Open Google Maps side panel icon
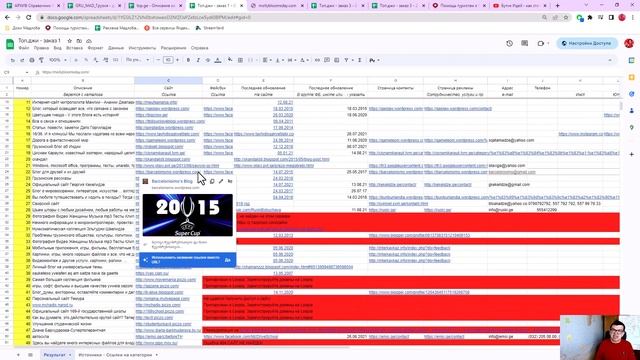The height and width of the screenshot is (360, 640). (631, 127)
